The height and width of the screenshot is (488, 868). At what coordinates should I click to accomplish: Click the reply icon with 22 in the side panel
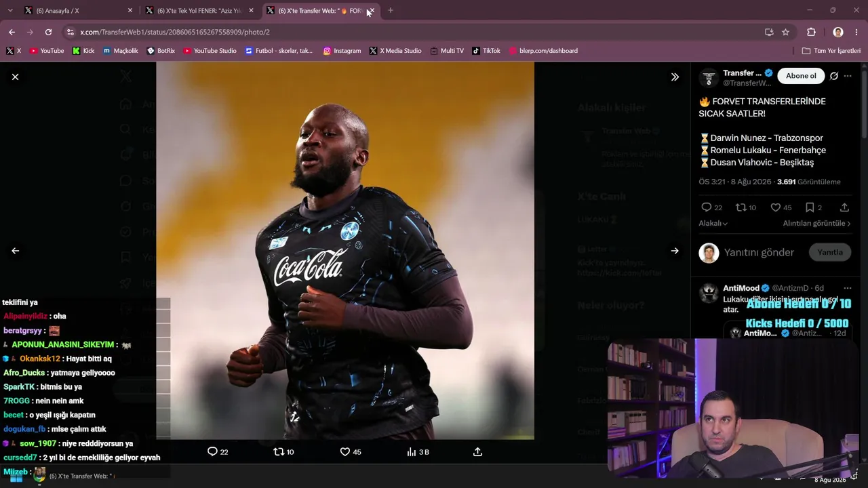pos(706,207)
